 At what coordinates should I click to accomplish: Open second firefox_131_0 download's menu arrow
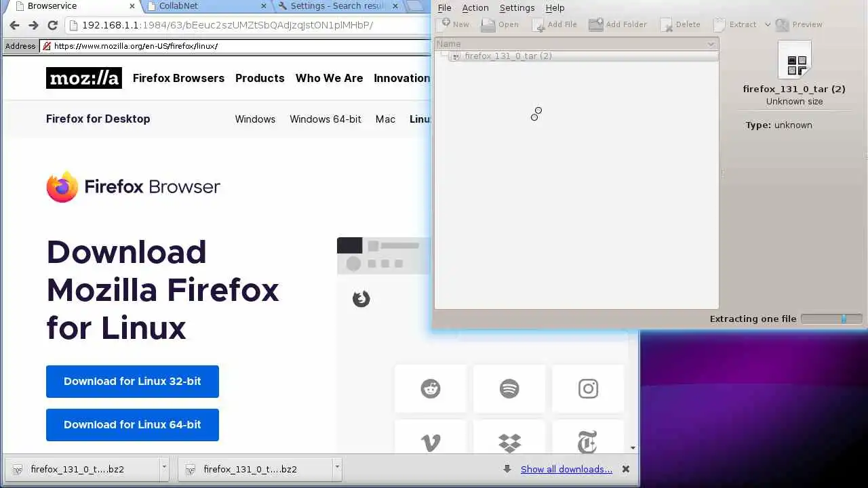tap(337, 468)
